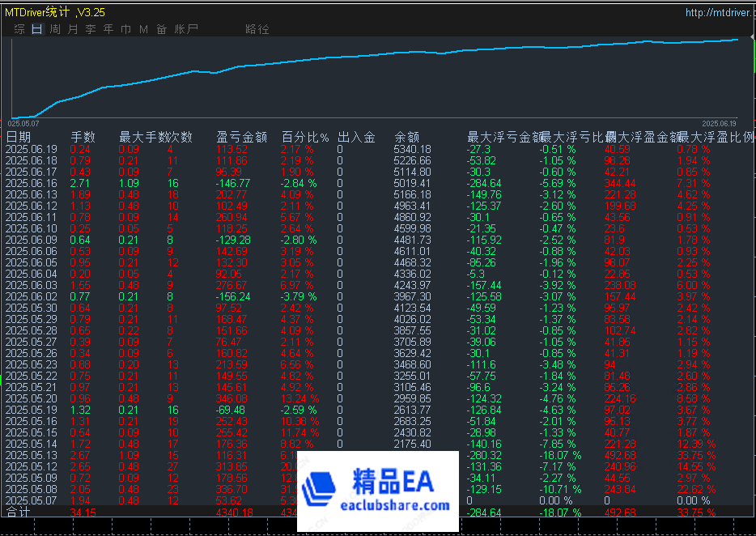Image resolution: width=756 pixels, height=536 pixels.
Task: Click the -5.69 % max drawdown value
Action: point(558,183)
